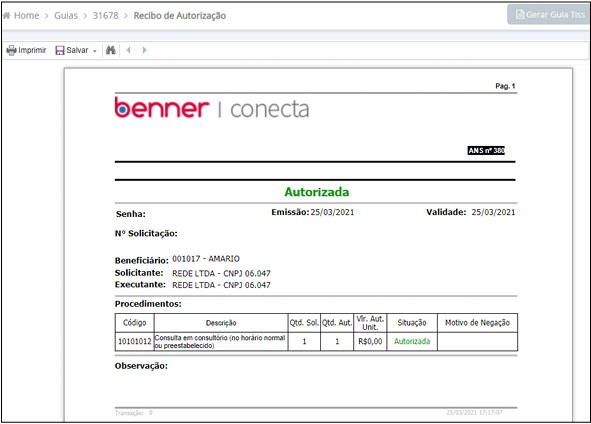591x424 pixels.
Task: Click the Vlr. Aut. Unit. header
Action: [x=370, y=323]
